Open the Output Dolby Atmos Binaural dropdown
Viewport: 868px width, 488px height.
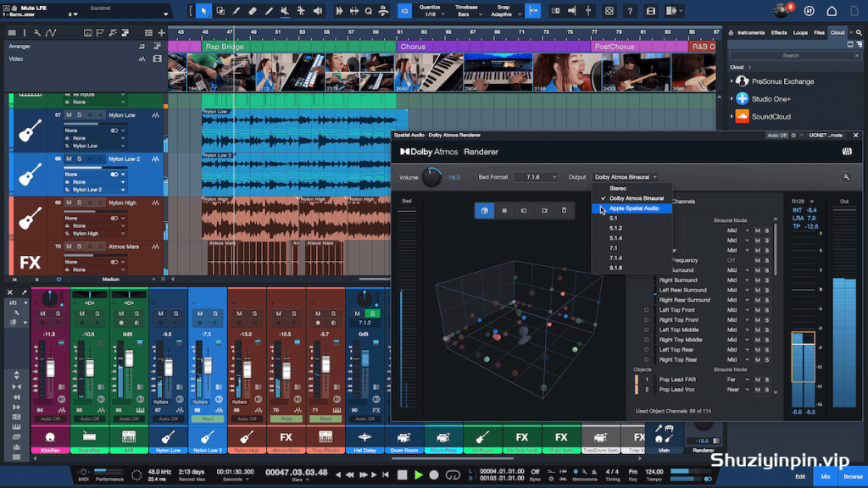[x=625, y=177]
